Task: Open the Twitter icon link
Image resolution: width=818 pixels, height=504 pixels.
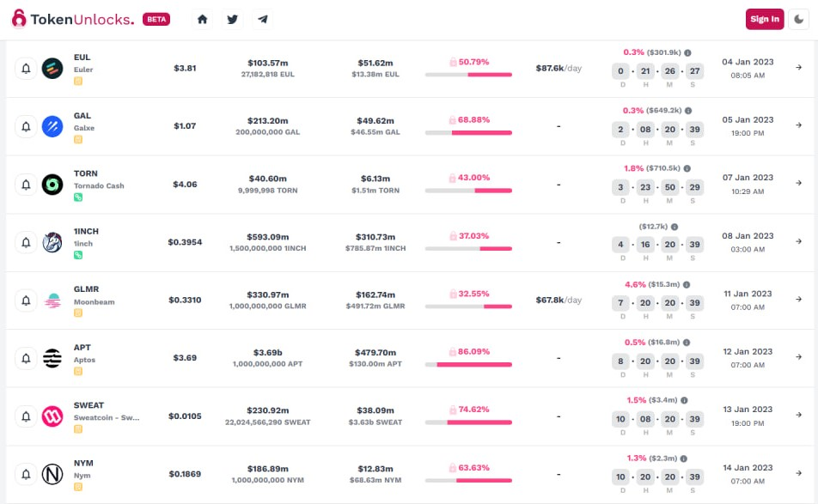Action: tap(232, 19)
